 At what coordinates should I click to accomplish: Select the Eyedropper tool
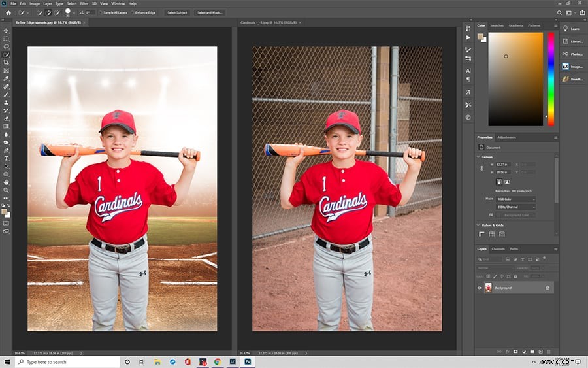[x=6, y=78]
